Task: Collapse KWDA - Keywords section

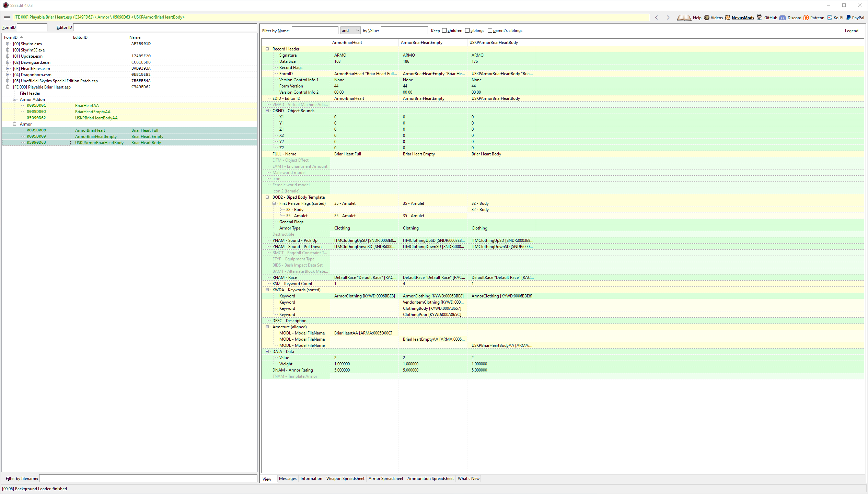Action: 267,290
